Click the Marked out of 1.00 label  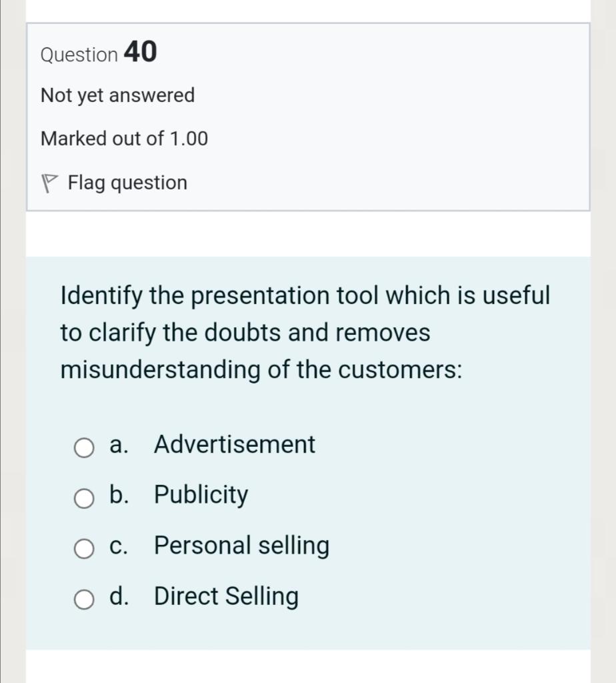[x=124, y=139]
